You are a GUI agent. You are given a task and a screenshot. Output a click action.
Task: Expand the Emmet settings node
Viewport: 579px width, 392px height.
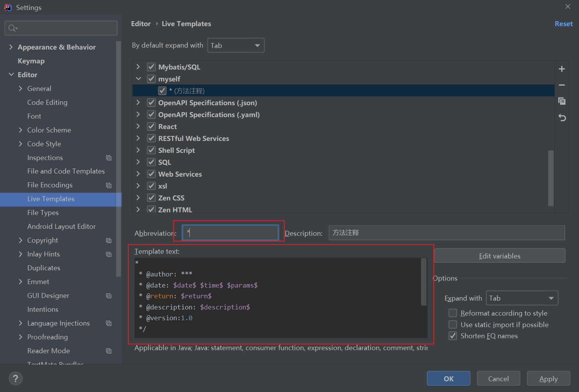coord(20,282)
